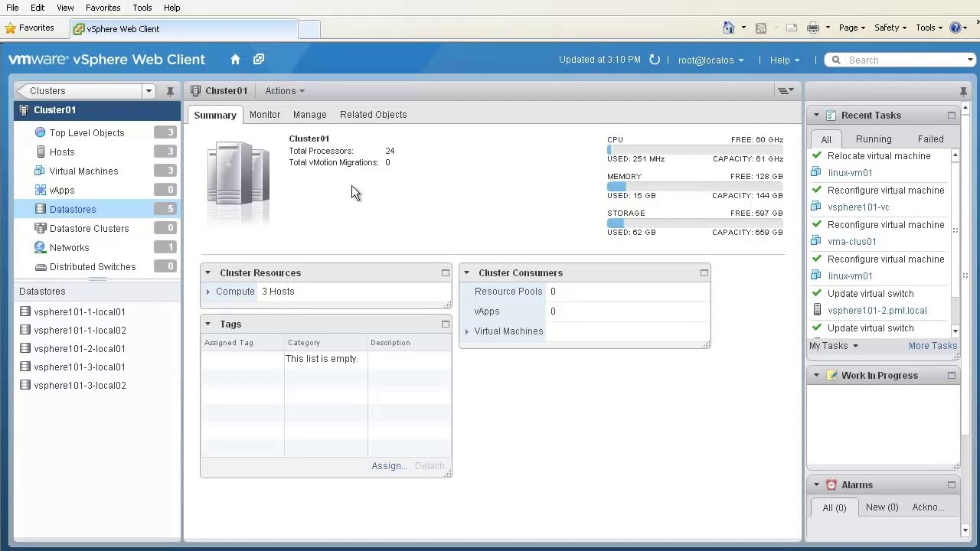
Task: Select Virtual Machines in navigator
Action: click(x=83, y=171)
